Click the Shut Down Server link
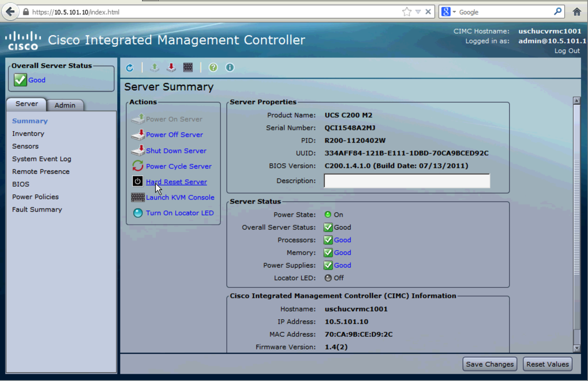The image size is (588, 381). [176, 151]
